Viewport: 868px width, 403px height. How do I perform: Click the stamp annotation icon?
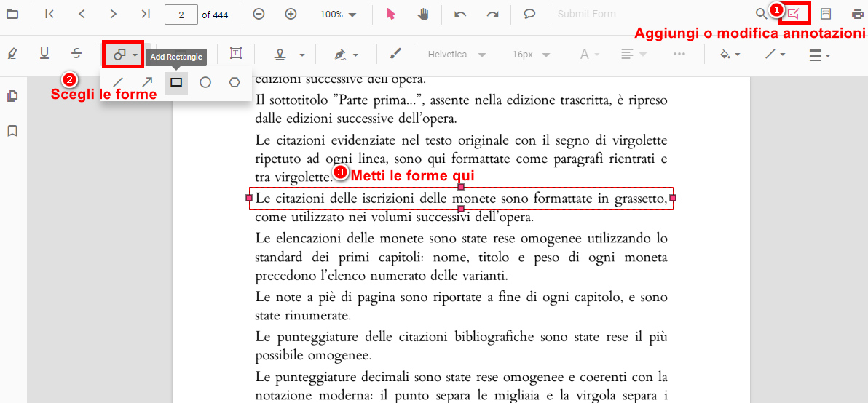(x=281, y=54)
